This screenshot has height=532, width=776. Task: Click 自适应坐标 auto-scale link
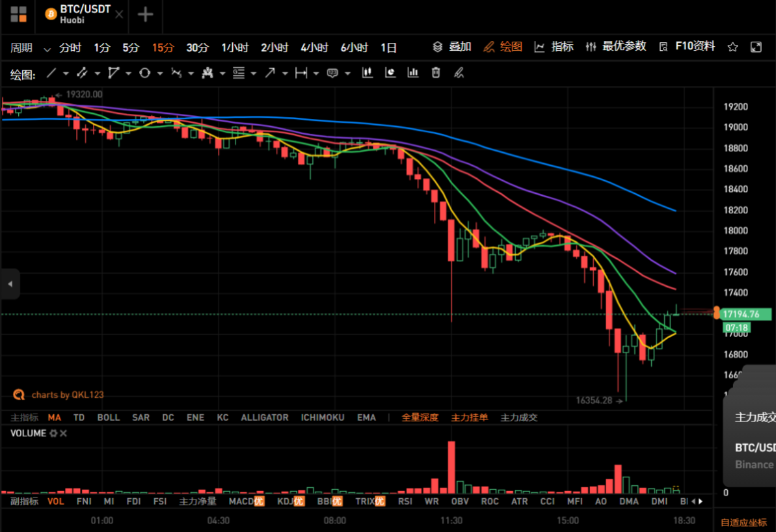point(743,523)
